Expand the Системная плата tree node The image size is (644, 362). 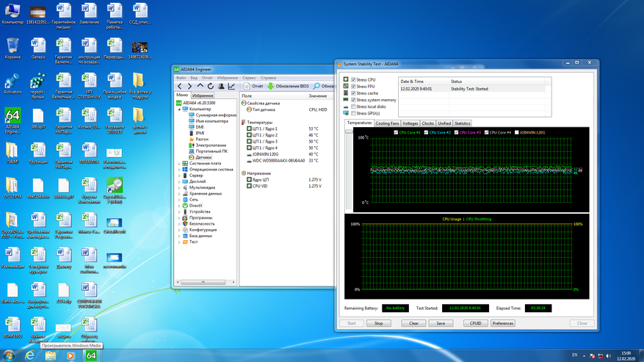tap(180, 163)
